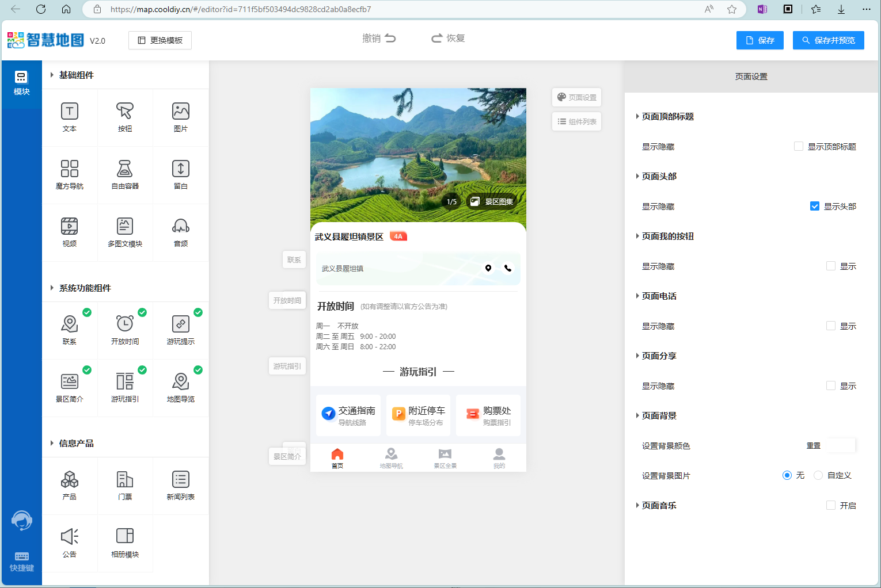The width and height of the screenshot is (881, 588).
Task: Open the 组件列表 panel
Action: click(576, 122)
